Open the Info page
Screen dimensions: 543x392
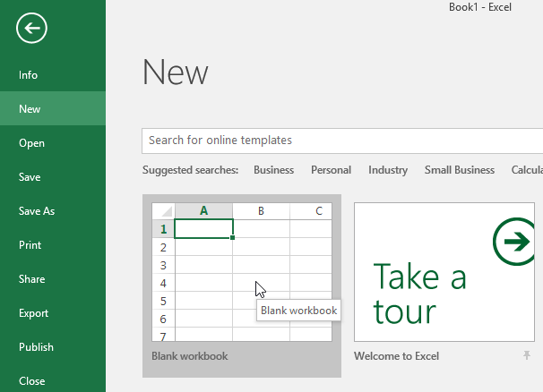coord(29,75)
